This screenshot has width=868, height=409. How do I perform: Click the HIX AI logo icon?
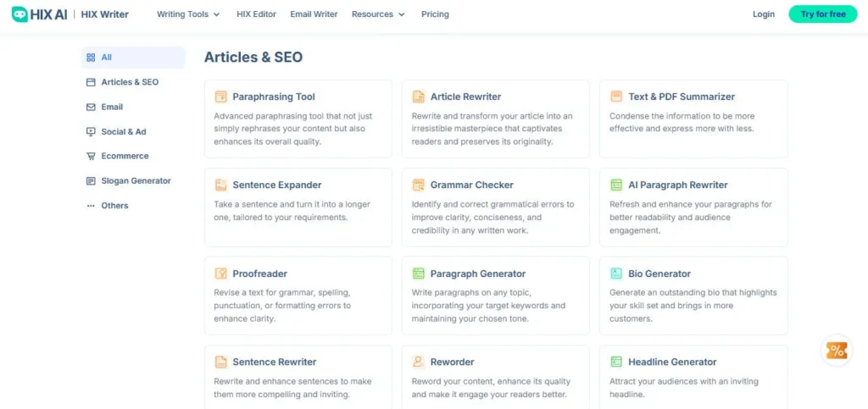[x=19, y=14]
